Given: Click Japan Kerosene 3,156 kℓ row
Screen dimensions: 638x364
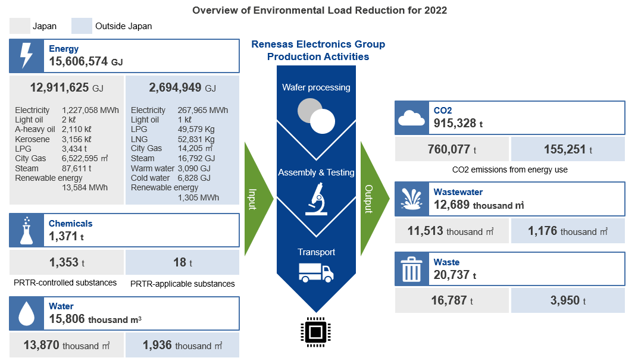Looking at the screenshot, I should pos(54,139).
